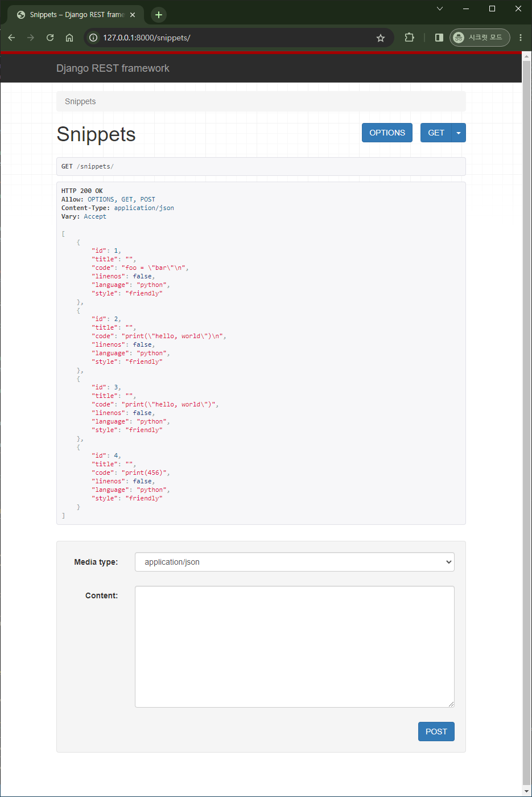Open the Chrome three-dot menu
This screenshot has height=797, width=532.
(x=521, y=38)
